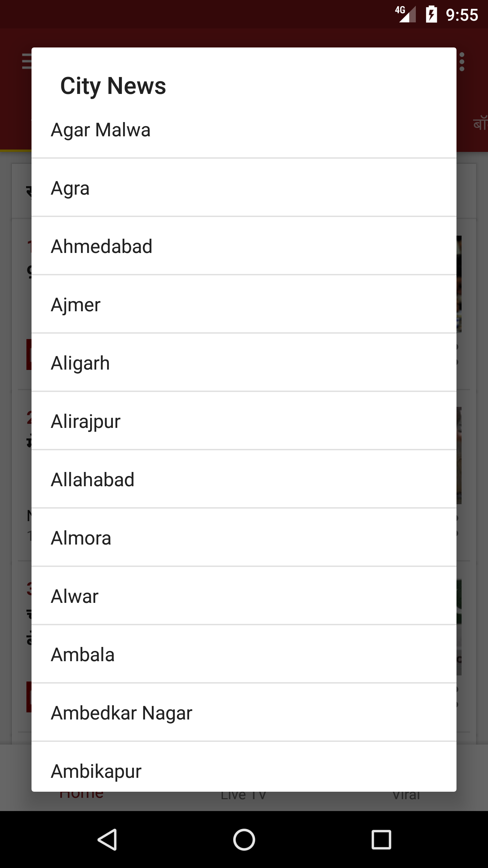Choose Alirajpur city news
The image size is (488, 868).
point(244,421)
